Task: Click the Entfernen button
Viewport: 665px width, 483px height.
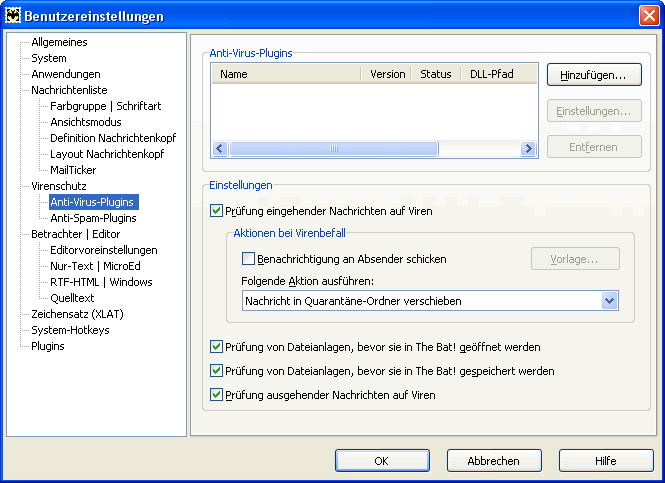Action: [x=594, y=147]
